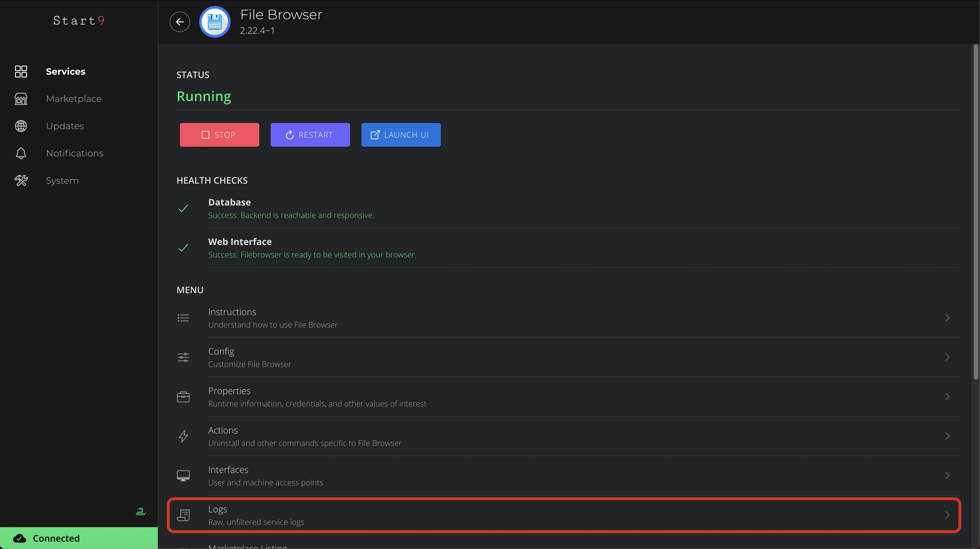Click the File Browser floppy disk logo
Image resolution: width=980 pixels, height=549 pixels.
click(x=215, y=22)
